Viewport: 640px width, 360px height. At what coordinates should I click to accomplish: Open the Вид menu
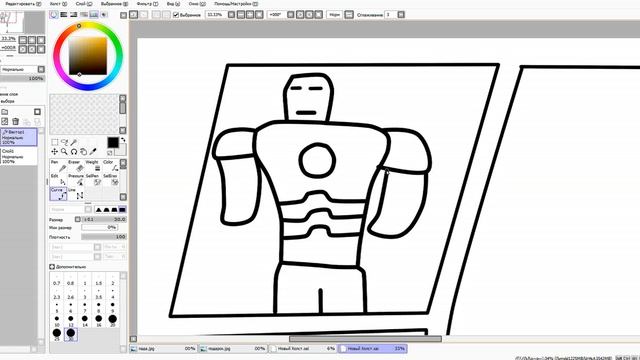173,4
